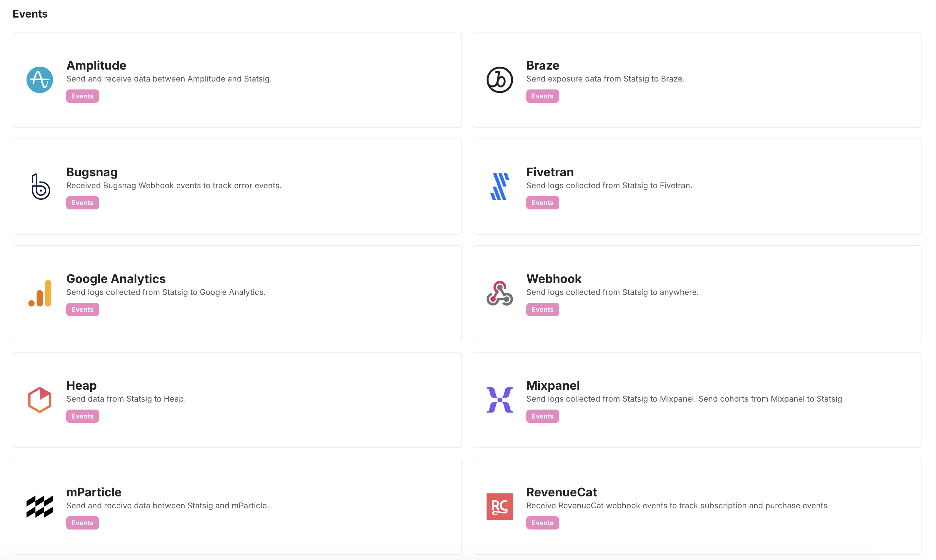Viewport: 936px width, 560px height.
Task: Click the Events tag under Braze
Action: (x=542, y=96)
